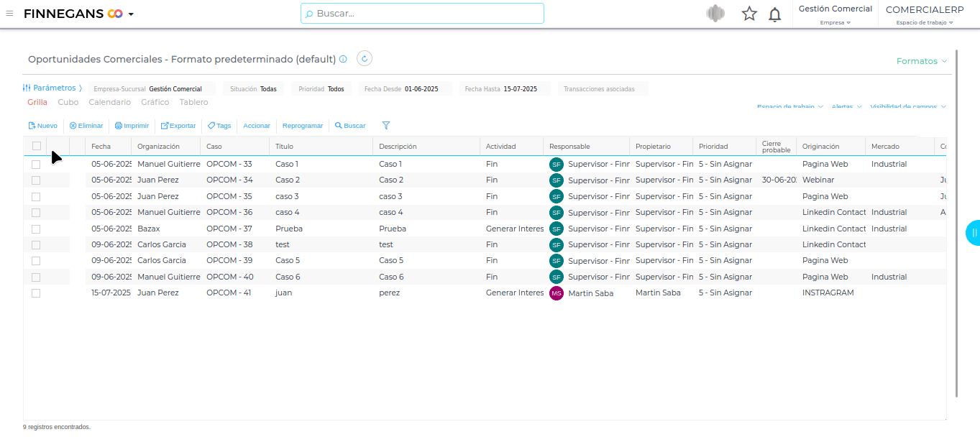Switch to the Calendario view tab

[109, 103]
